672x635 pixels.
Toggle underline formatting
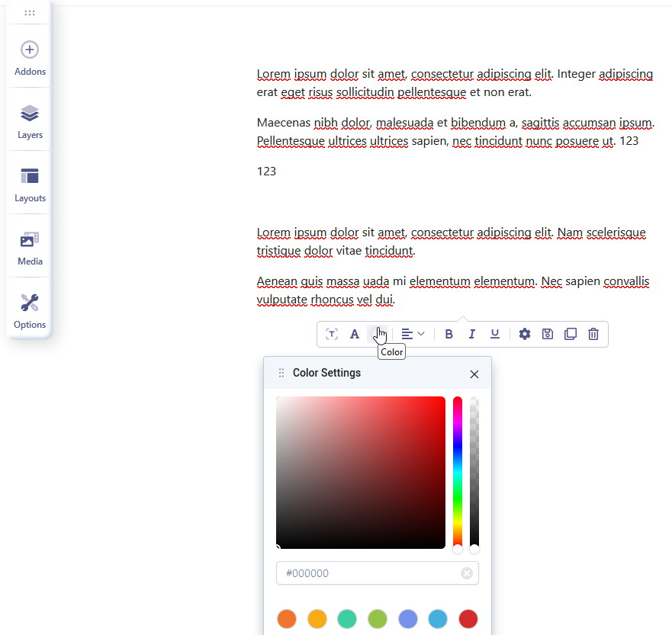point(494,334)
